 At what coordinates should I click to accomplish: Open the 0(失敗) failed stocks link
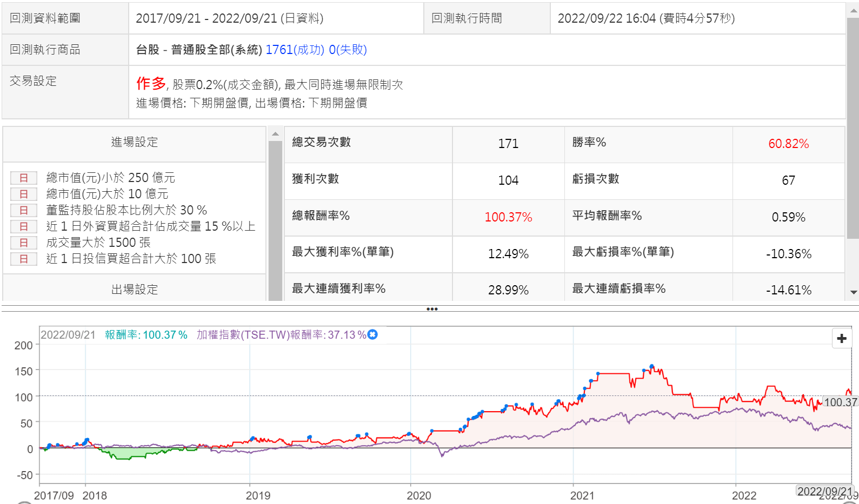348,50
